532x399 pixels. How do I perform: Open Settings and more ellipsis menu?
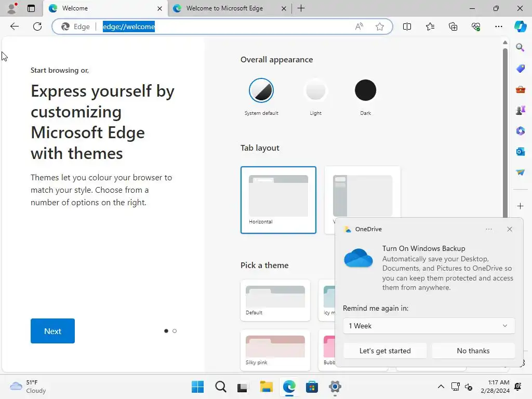498,26
